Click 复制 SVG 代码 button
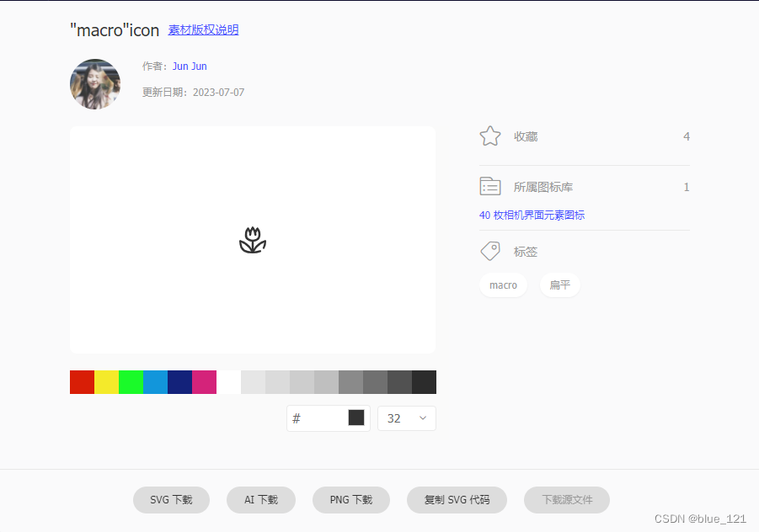This screenshot has height=532, width=759. [x=457, y=499]
